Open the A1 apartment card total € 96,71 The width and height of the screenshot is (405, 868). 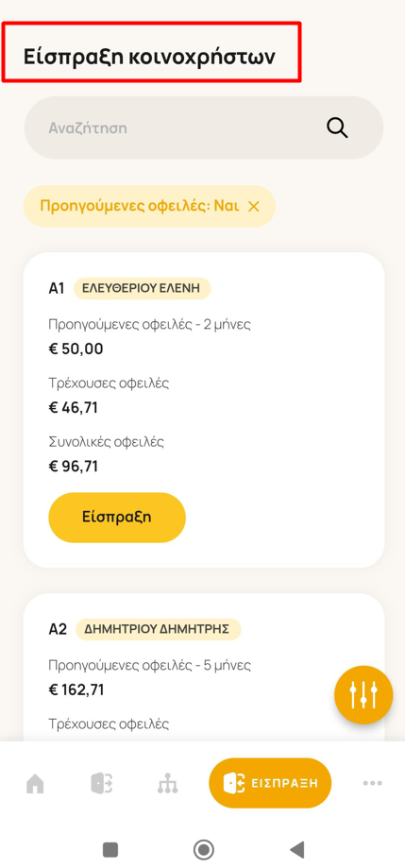point(74,466)
